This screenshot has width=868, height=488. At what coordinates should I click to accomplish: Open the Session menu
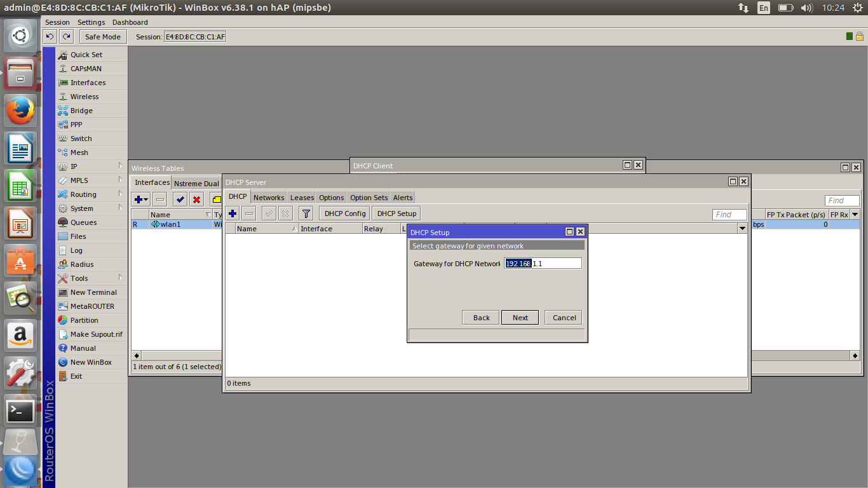(57, 22)
